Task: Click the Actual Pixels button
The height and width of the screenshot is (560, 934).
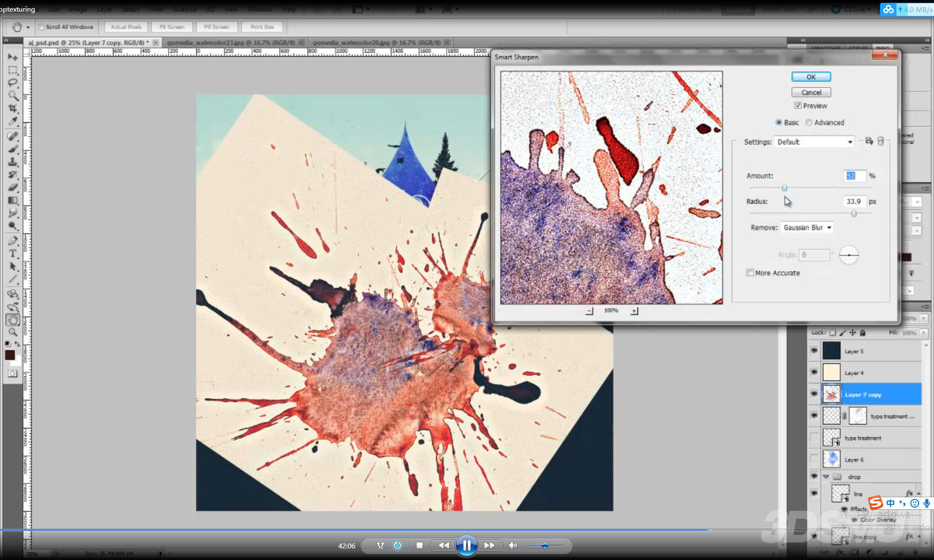Action: point(126,27)
